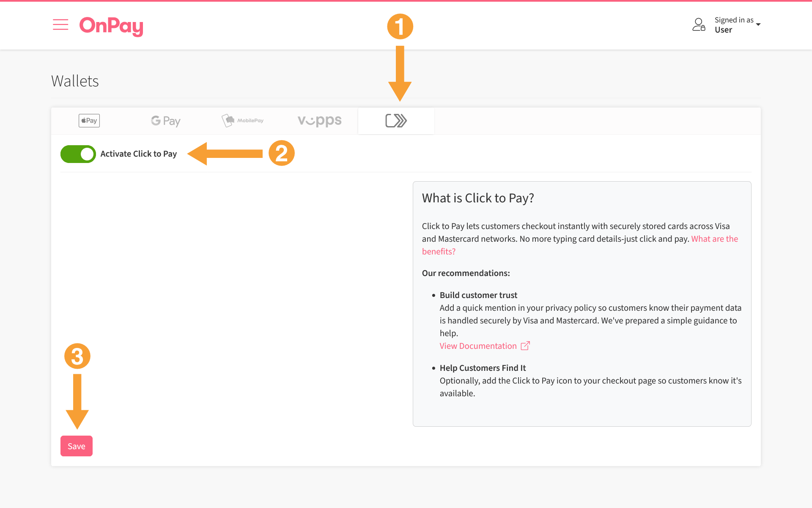812x508 pixels.
Task: Click the View Documentation link
Action: pos(478,345)
